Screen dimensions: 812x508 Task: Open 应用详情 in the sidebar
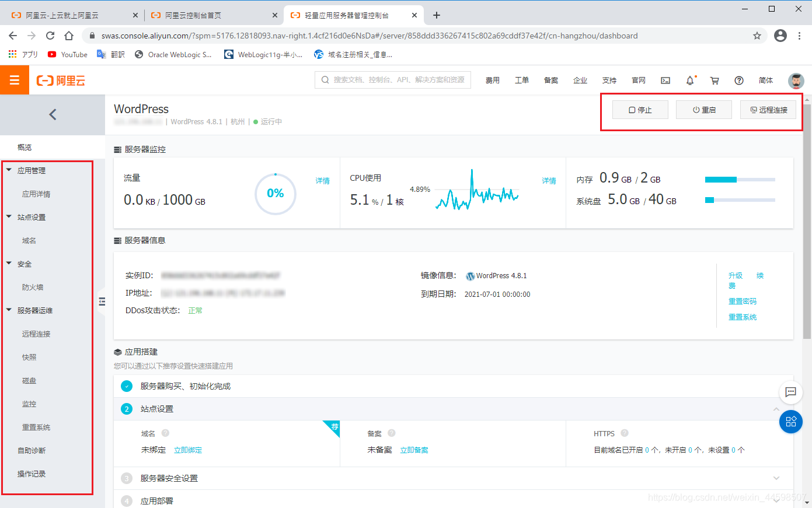pyautogui.click(x=36, y=194)
